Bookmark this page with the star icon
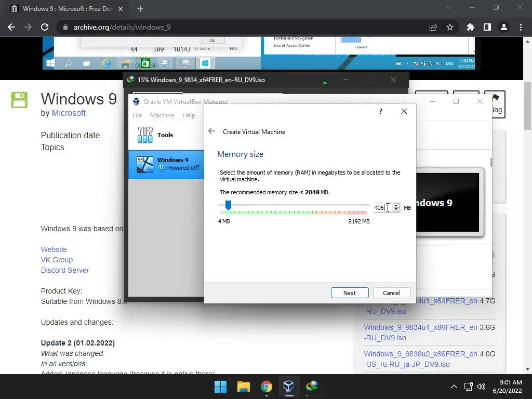This screenshot has height=399, width=532. click(450, 27)
